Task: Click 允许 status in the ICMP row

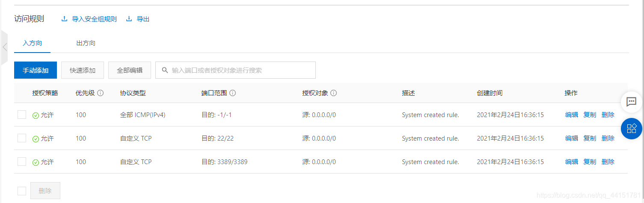Action: pyautogui.click(x=43, y=115)
